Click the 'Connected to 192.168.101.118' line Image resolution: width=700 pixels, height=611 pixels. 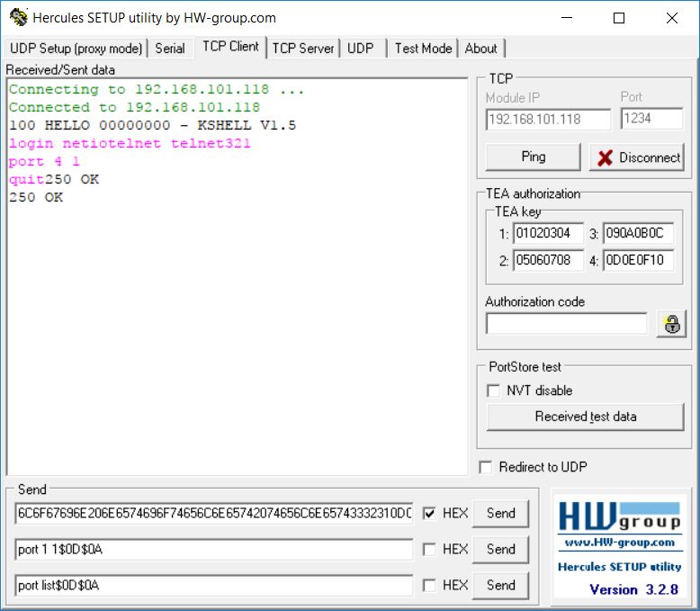tap(134, 108)
